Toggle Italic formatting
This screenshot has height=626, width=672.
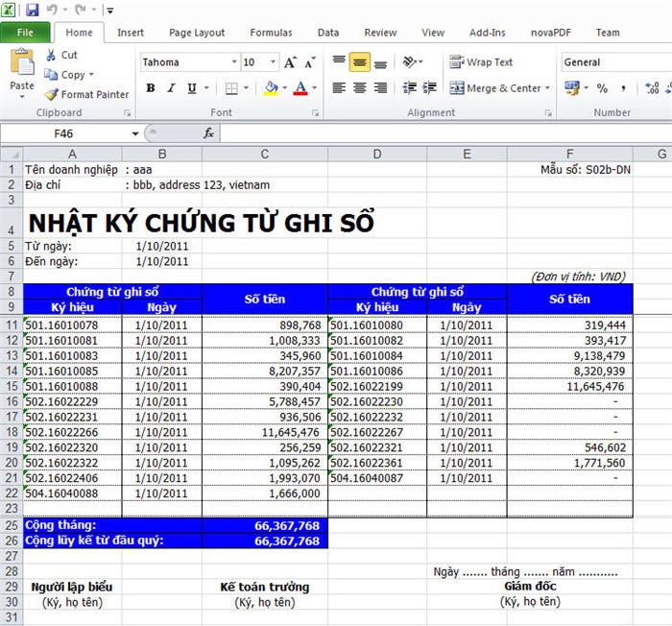tap(172, 88)
